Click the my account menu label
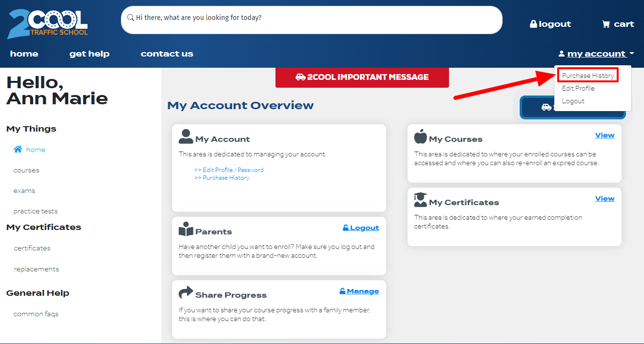Viewport: 644px width, 344px height. [x=596, y=54]
